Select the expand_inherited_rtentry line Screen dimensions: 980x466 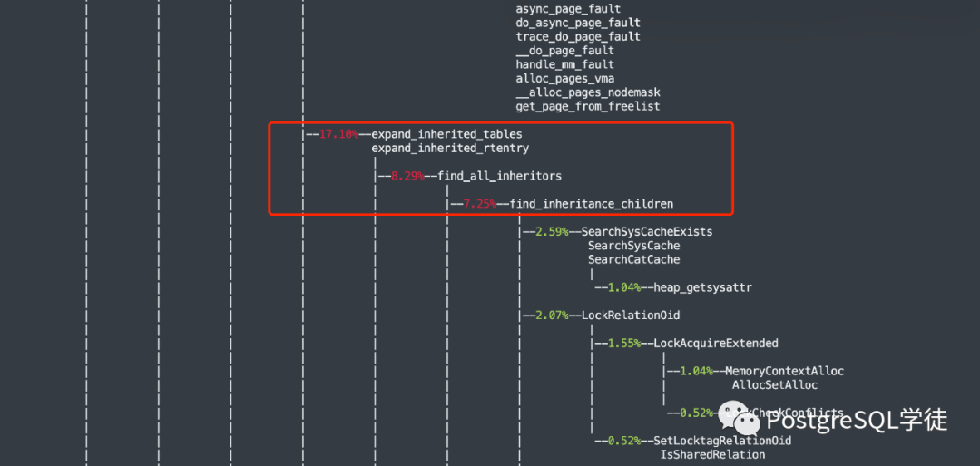(x=450, y=148)
